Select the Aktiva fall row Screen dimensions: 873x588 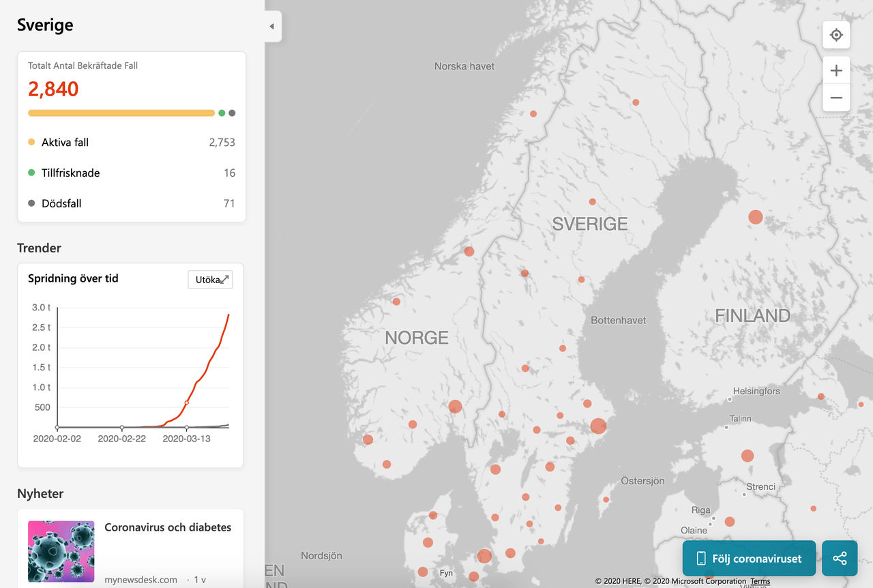point(132,143)
